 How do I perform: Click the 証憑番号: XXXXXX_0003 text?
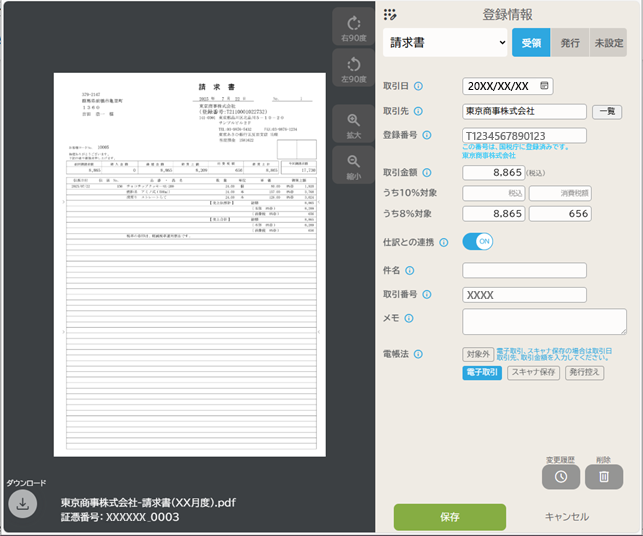click(120, 517)
